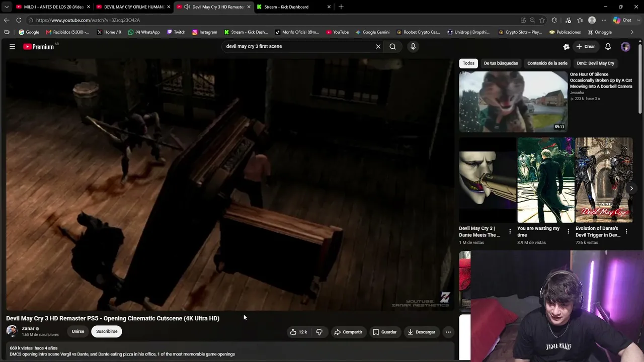Screen dimensions: 644x362
Task: Open a new browser tab
Action: click(341, 7)
